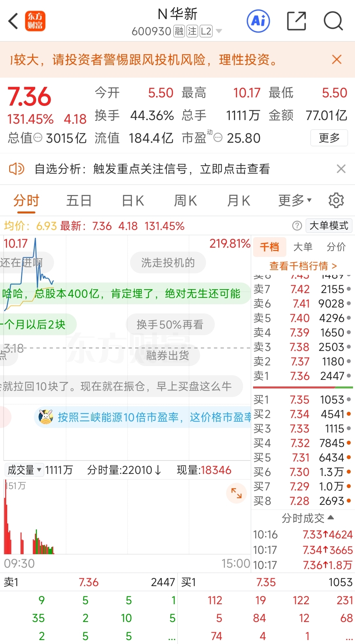Viewport: 355px width, 644px height.
Task: Open chart settings gear icon
Action: point(336,200)
